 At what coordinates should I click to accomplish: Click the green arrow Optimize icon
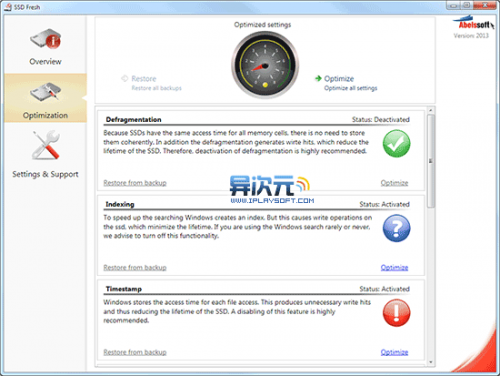[x=318, y=79]
